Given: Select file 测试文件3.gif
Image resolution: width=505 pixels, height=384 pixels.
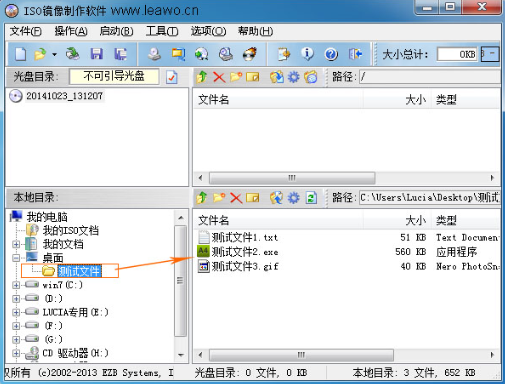Looking at the screenshot, I should click(245, 266).
